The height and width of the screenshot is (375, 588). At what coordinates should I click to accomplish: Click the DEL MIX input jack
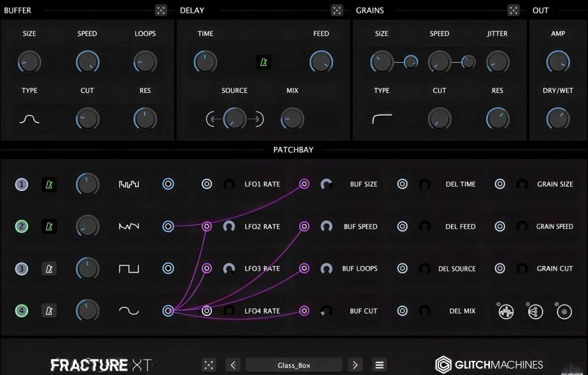pos(402,310)
